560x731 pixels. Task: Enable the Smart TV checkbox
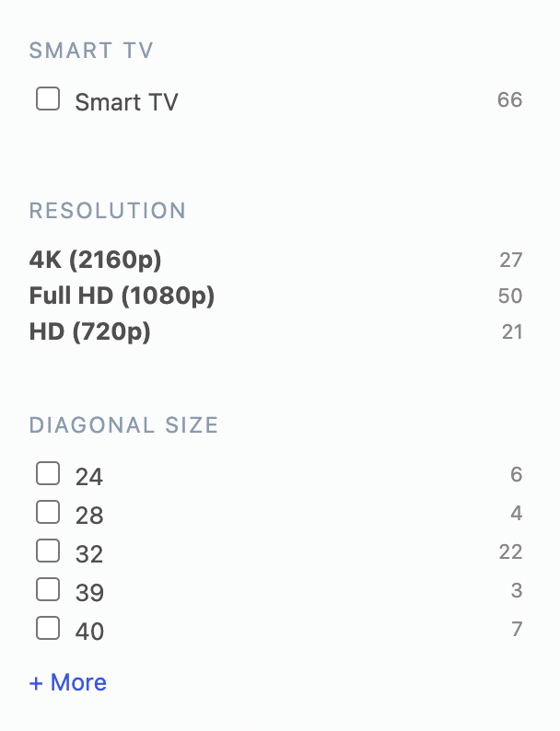(48, 99)
